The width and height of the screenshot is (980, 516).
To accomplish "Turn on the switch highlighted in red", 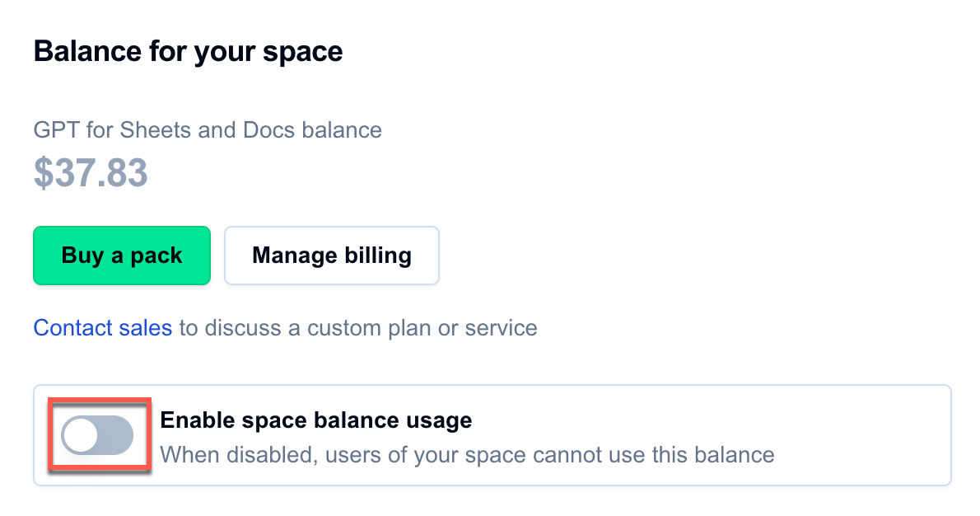I will coord(97,434).
